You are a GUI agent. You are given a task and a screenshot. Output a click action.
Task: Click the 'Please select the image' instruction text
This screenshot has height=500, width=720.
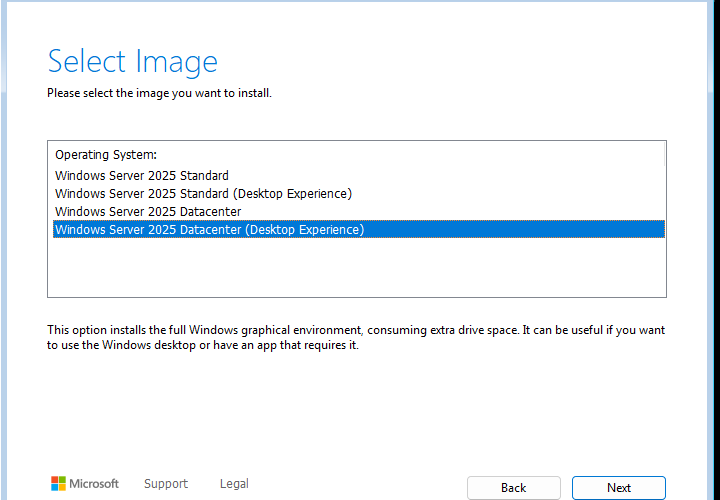pyautogui.click(x=159, y=93)
